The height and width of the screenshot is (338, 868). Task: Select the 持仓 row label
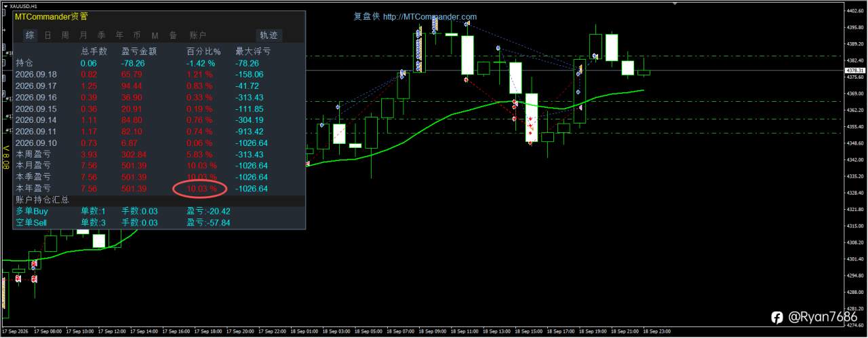tap(24, 62)
